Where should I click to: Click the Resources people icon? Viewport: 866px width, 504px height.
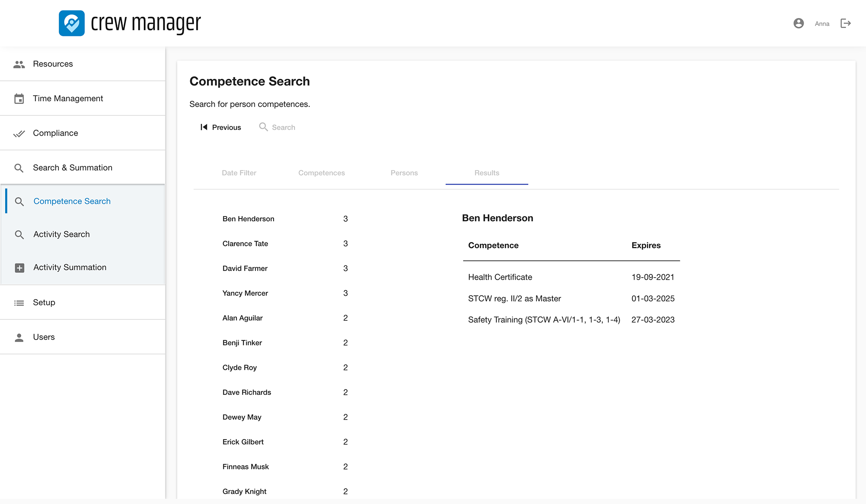[x=19, y=64]
